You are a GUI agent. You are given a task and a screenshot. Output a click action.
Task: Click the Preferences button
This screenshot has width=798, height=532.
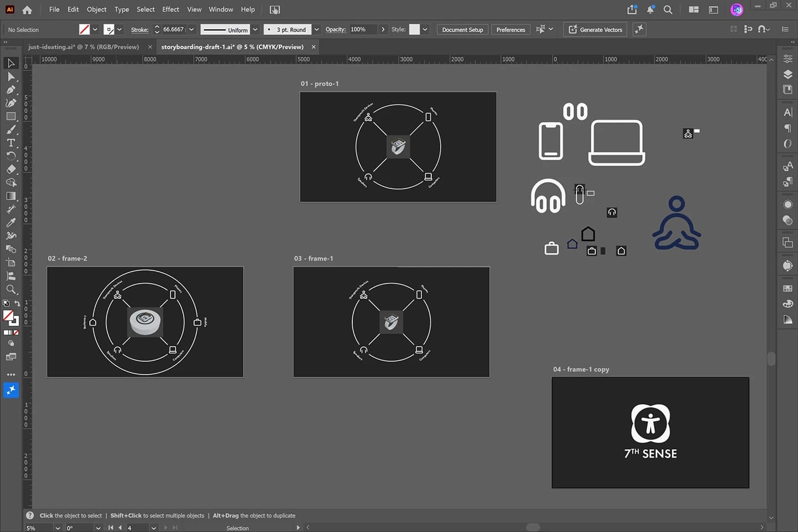[x=510, y=29]
